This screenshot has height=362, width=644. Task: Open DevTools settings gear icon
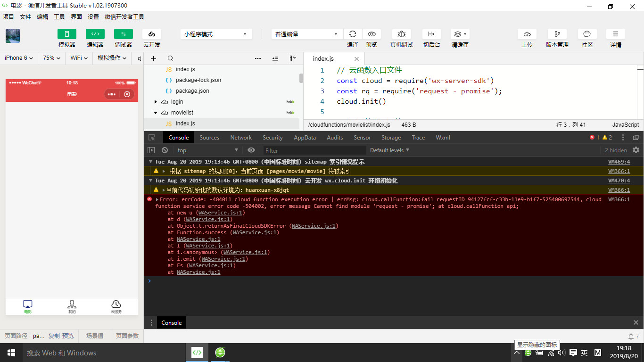[x=636, y=150]
